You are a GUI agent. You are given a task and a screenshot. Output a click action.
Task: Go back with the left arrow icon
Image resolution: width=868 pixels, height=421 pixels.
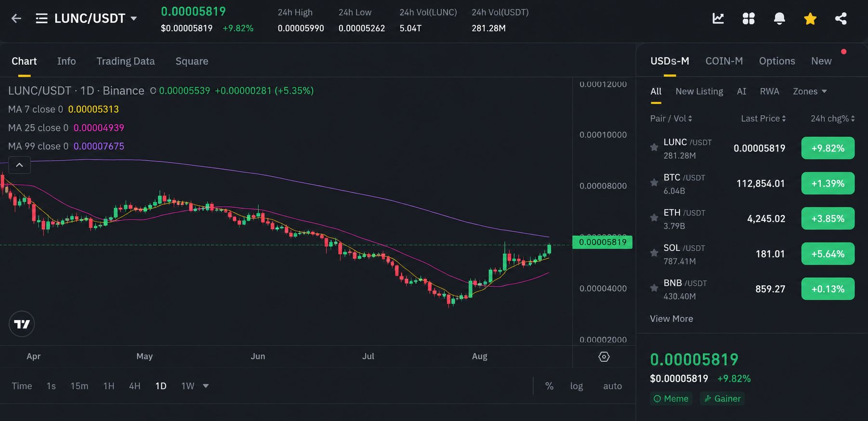16,19
